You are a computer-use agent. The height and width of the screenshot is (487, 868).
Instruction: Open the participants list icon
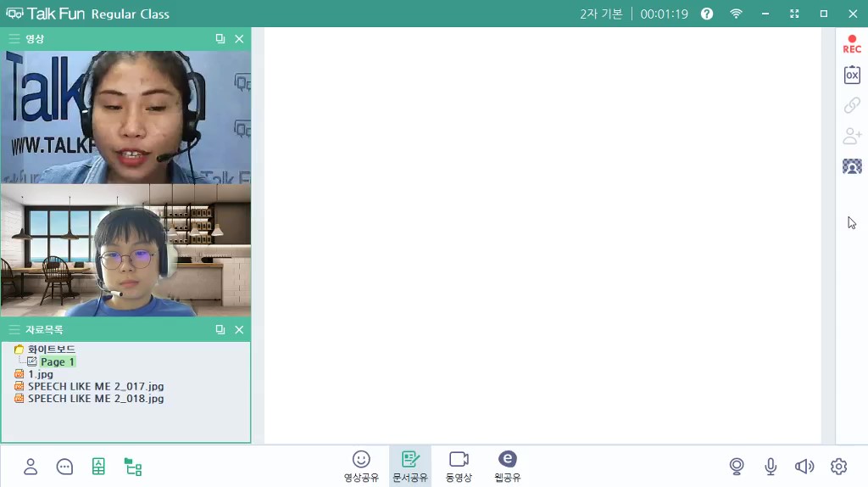pos(31,466)
